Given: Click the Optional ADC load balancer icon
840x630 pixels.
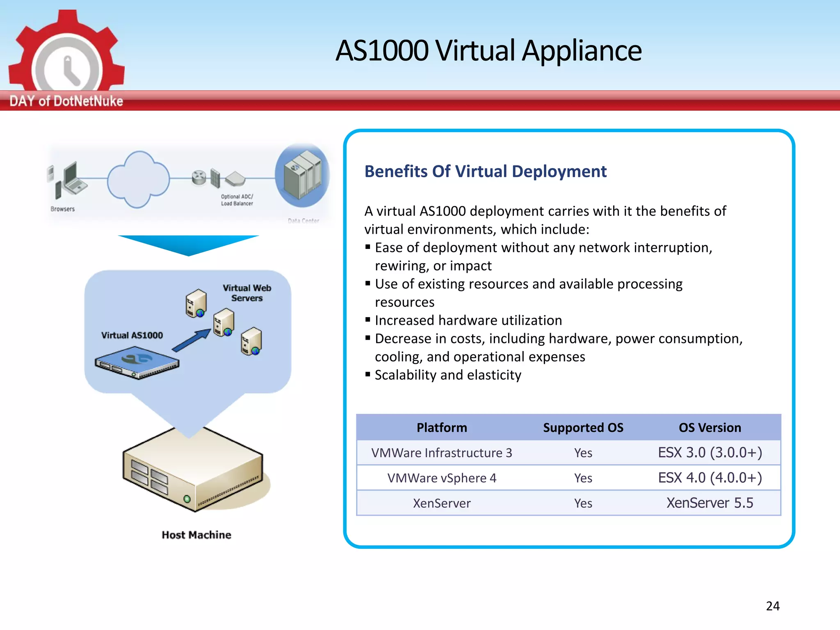Looking at the screenshot, I should coord(235,179).
